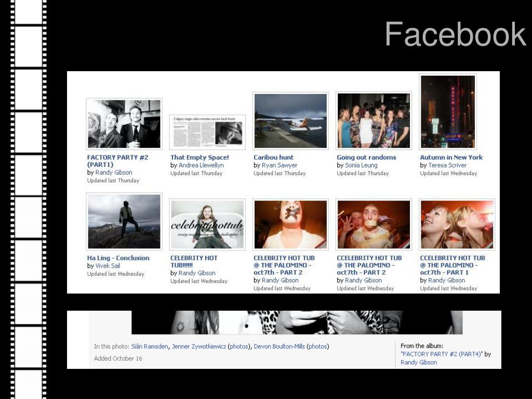Viewport: 532px width, 399px height.
Task: Click Going out randoms album title
Action: pyautogui.click(x=366, y=157)
